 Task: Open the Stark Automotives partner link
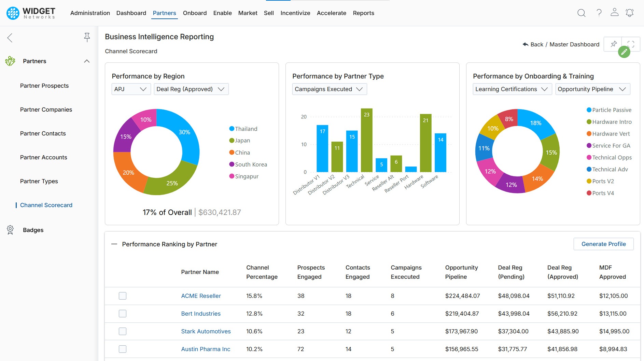206,331
